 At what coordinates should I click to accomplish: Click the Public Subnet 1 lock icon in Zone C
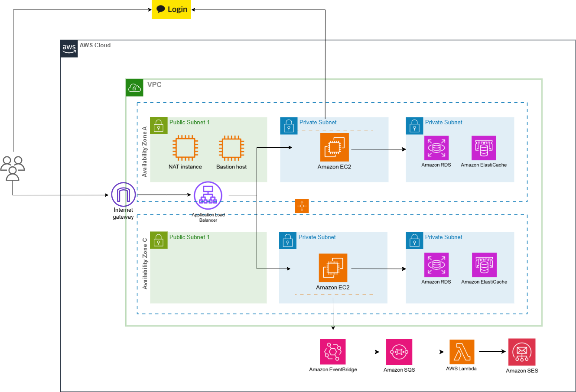(159, 240)
